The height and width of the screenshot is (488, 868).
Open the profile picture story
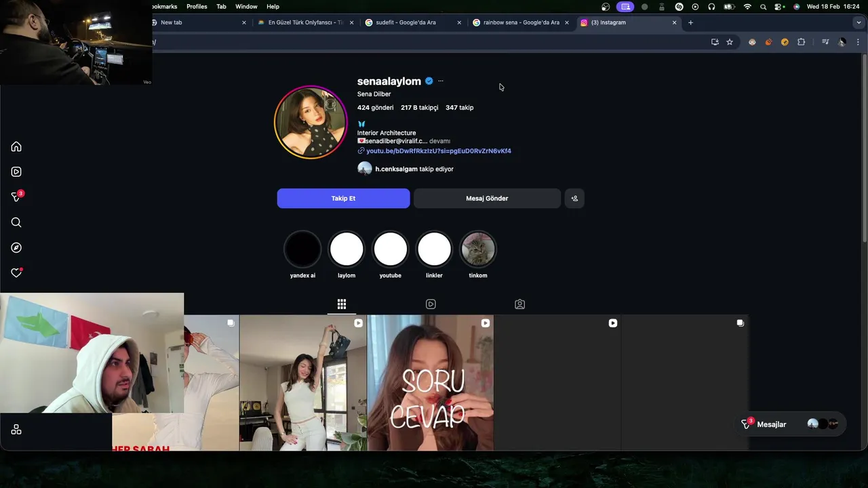(x=311, y=122)
